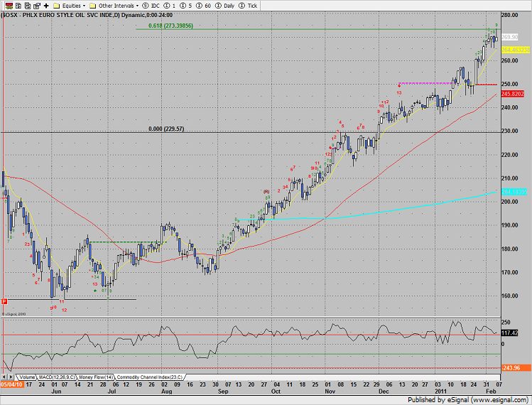
Task: Click the red F marker on chart
Action: click(x=5, y=300)
